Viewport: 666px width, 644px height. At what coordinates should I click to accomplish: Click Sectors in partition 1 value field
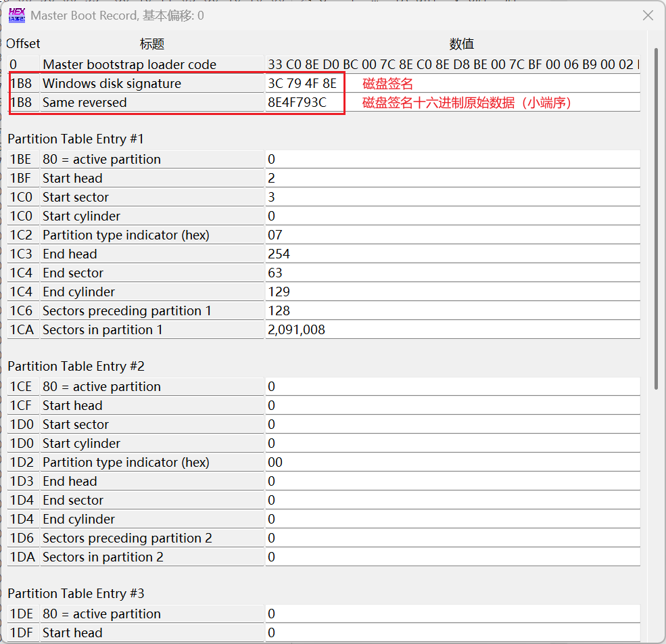pos(452,330)
